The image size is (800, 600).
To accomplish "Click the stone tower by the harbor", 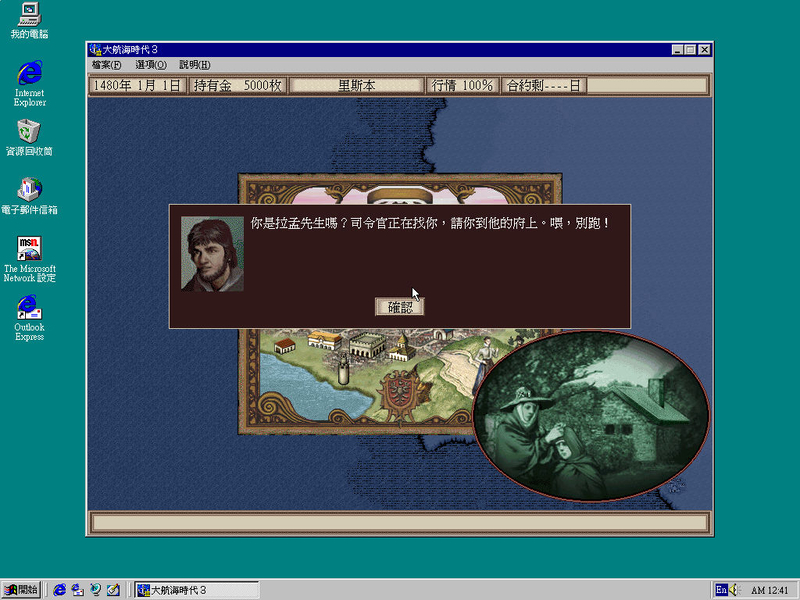I will point(344,368).
